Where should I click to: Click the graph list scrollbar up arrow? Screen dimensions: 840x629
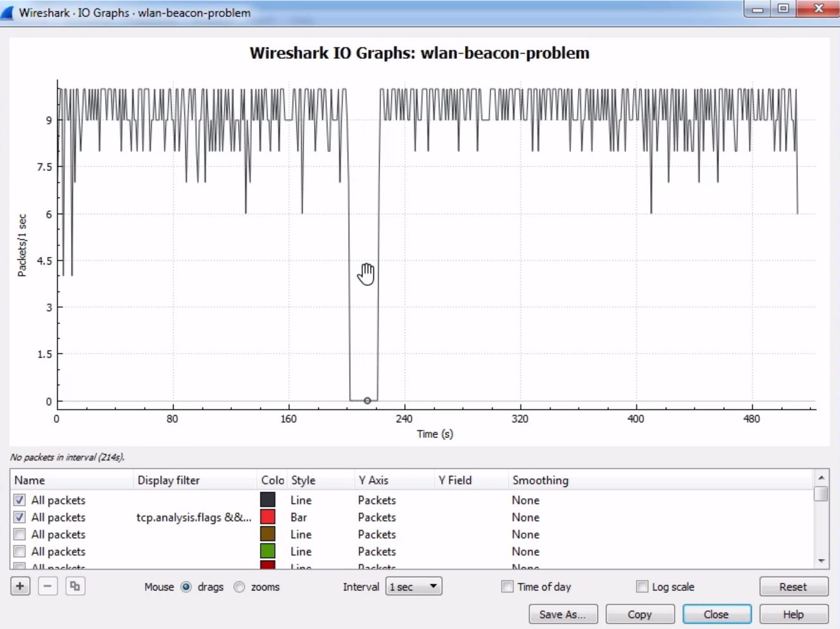tap(821, 477)
